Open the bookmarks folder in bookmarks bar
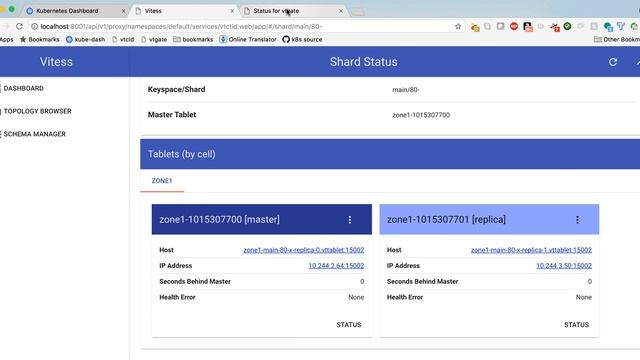The height and width of the screenshot is (360, 640). pos(193,40)
